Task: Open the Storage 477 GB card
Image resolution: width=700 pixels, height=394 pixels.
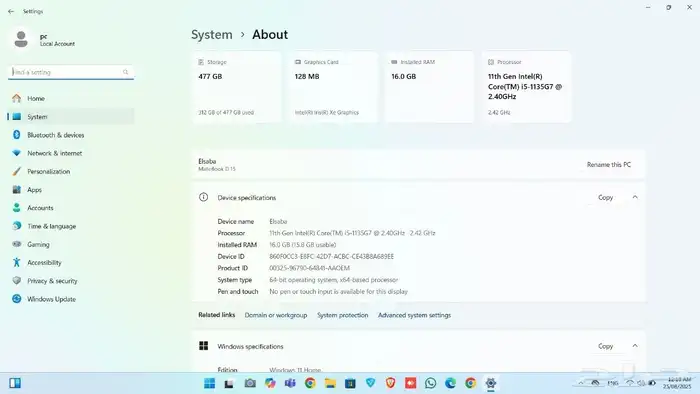Action: 237,87
